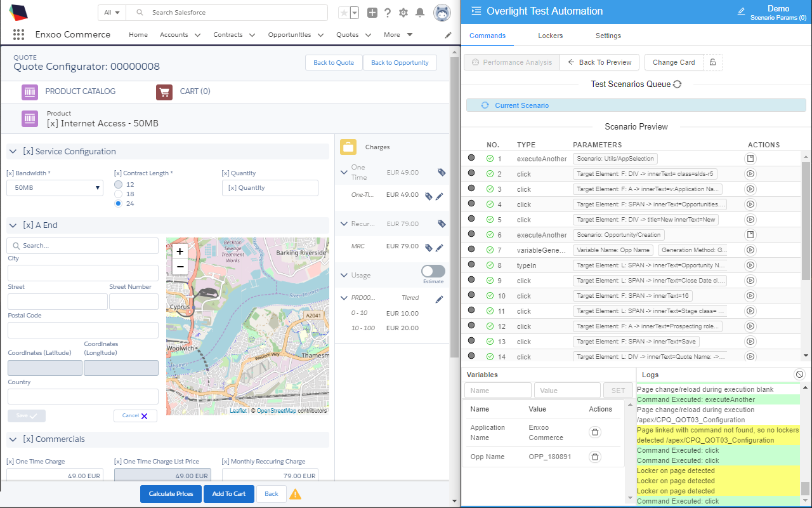Click the Change Card button
This screenshot has height=508, width=812.
coord(674,62)
